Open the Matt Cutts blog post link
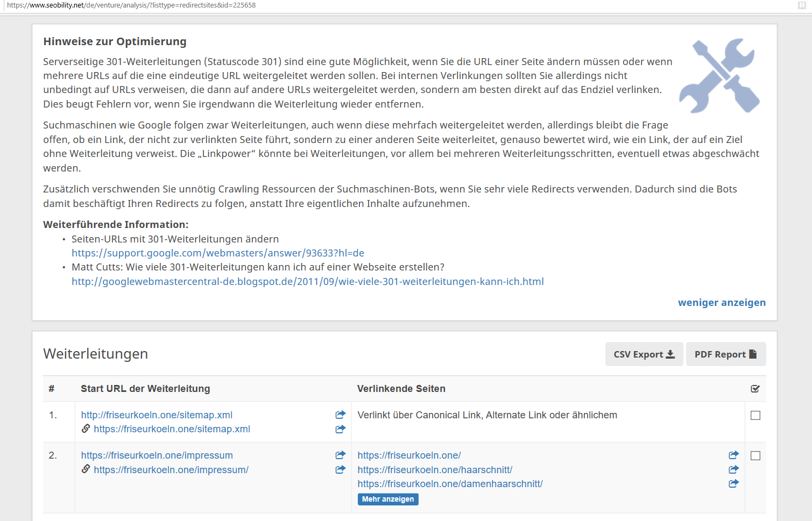This screenshot has width=812, height=521. click(307, 281)
